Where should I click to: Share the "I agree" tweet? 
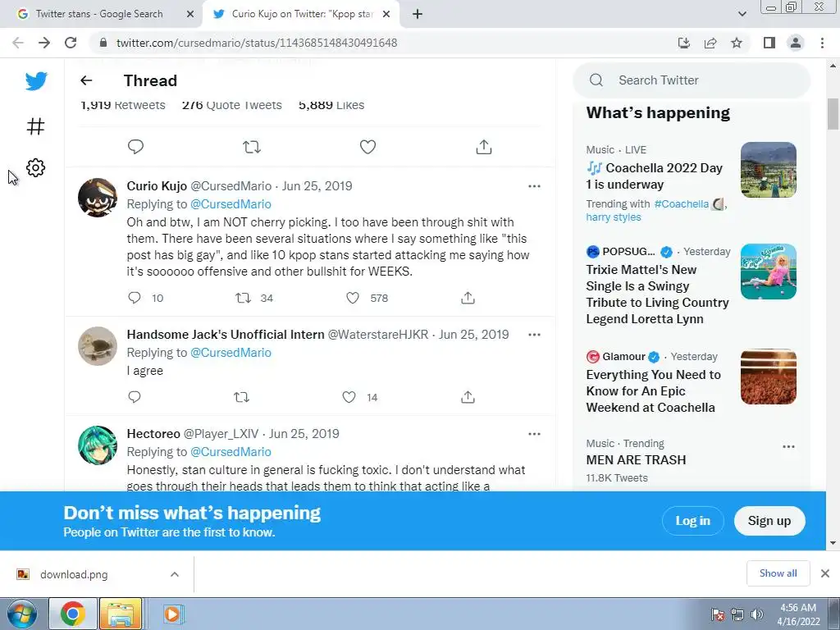[x=468, y=397]
